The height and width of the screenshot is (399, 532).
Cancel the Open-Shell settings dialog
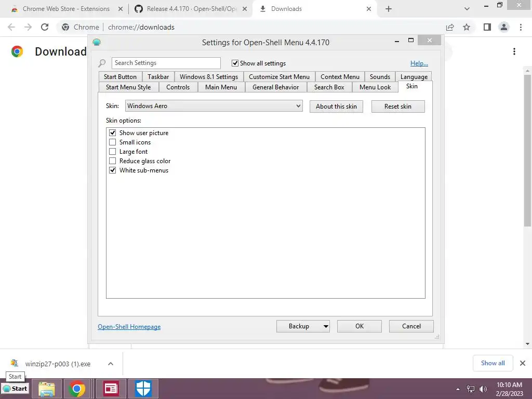[x=411, y=326]
